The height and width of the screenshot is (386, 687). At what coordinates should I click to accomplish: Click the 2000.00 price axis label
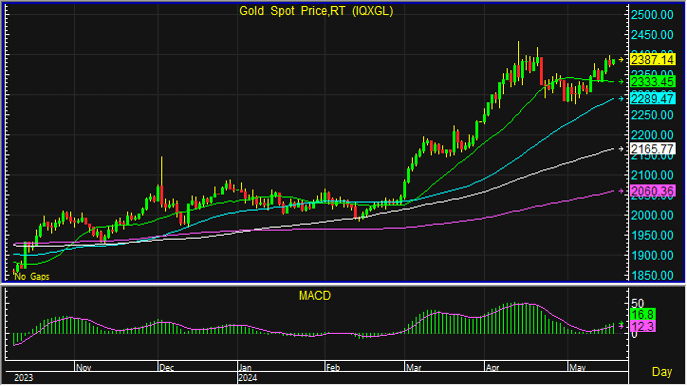pos(652,215)
